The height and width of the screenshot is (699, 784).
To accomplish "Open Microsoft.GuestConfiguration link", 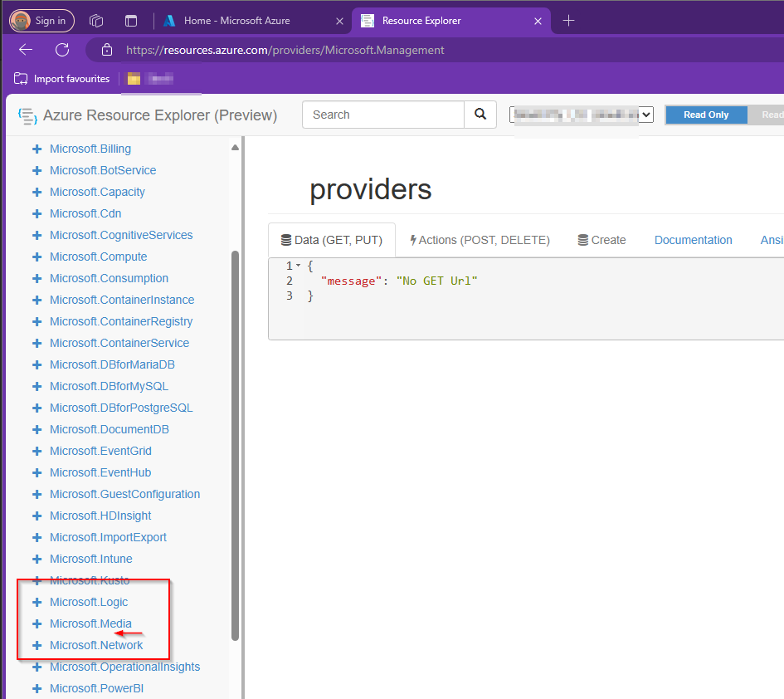I will tap(124, 494).
